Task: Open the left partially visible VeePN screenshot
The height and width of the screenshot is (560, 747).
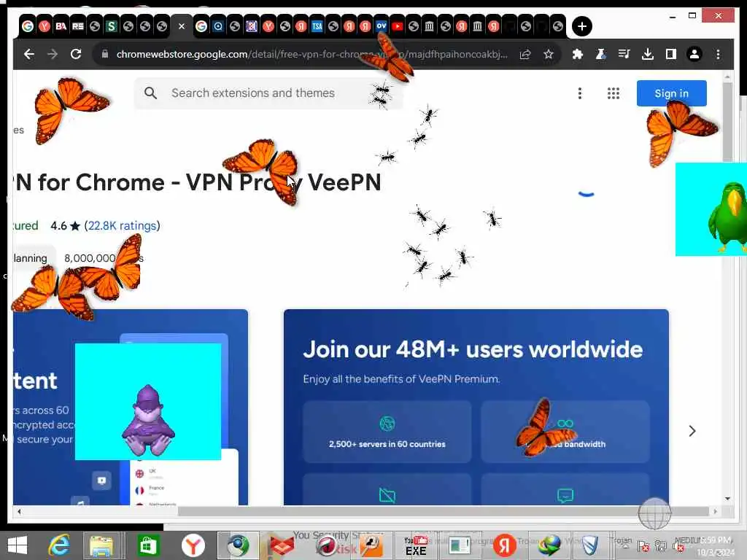Action: coord(131,407)
